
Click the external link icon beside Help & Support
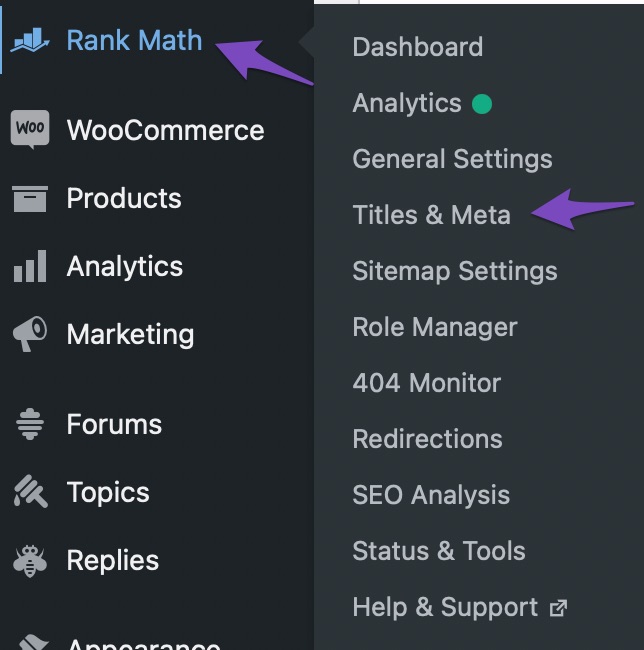[558, 608]
